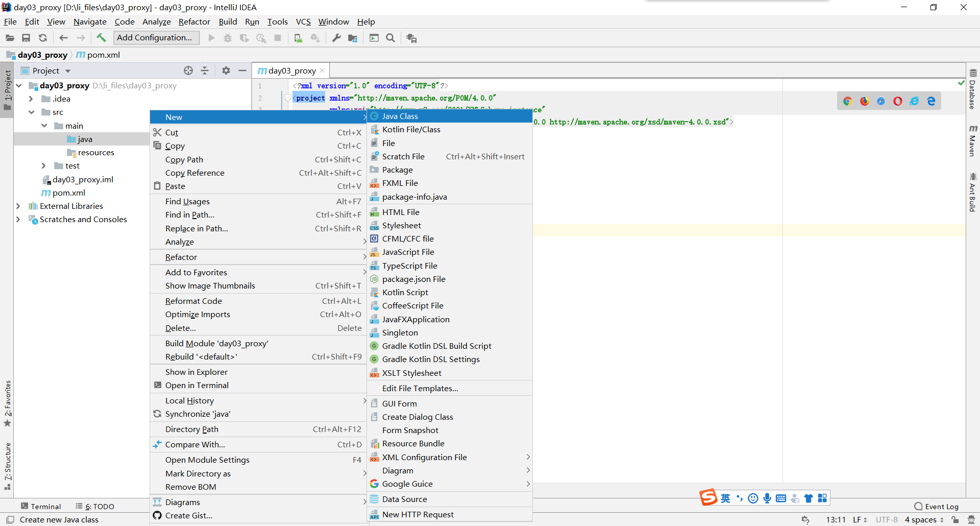Open Project panel gear settings
Viewport: 980px width, 526px height.
tap(226, 70)
